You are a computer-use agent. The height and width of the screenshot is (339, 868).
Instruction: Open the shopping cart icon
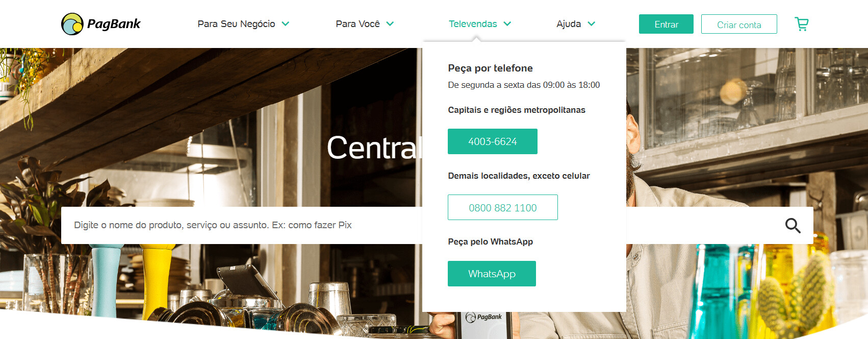pos(801,24)
